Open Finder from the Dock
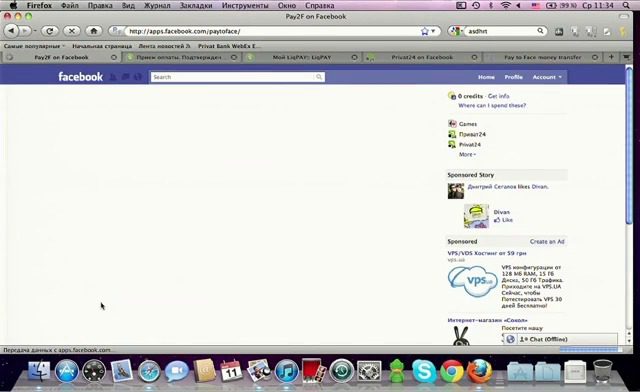This screenshot has width=640, height=392. (39, 371)
